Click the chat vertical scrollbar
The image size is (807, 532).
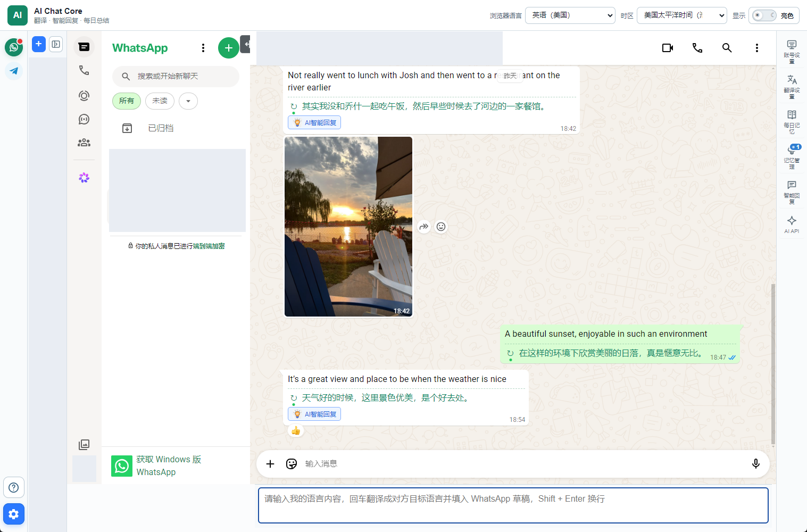(773, 364)
